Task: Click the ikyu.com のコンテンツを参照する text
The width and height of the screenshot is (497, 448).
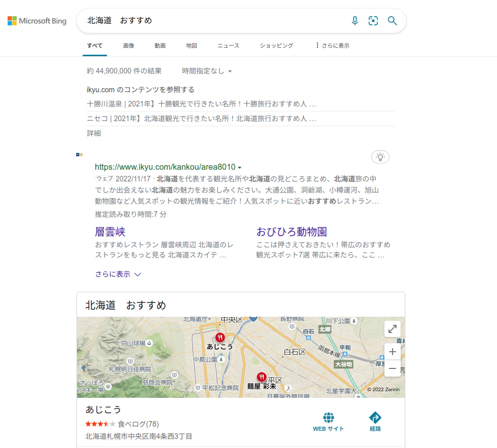Action: (x=140, y=90)
